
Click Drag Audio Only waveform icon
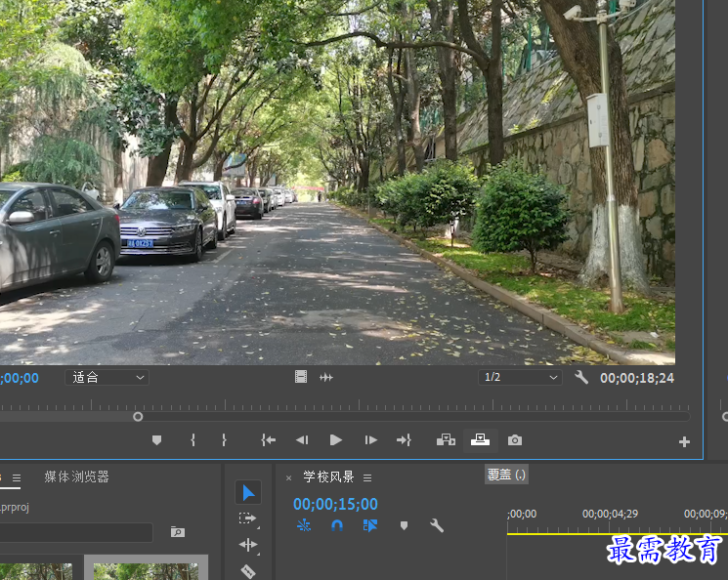[326, 377]
